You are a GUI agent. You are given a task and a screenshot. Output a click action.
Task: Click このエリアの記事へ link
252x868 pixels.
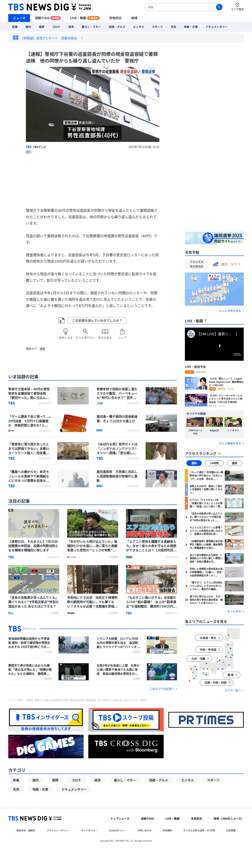[163, 689]
